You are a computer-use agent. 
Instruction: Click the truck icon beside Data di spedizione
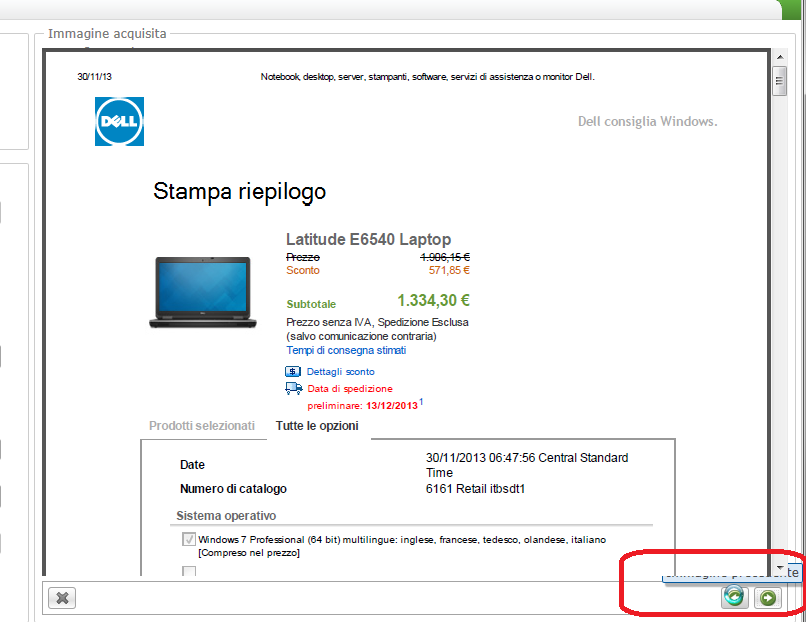pyautogui.click(x=294, y=388)
